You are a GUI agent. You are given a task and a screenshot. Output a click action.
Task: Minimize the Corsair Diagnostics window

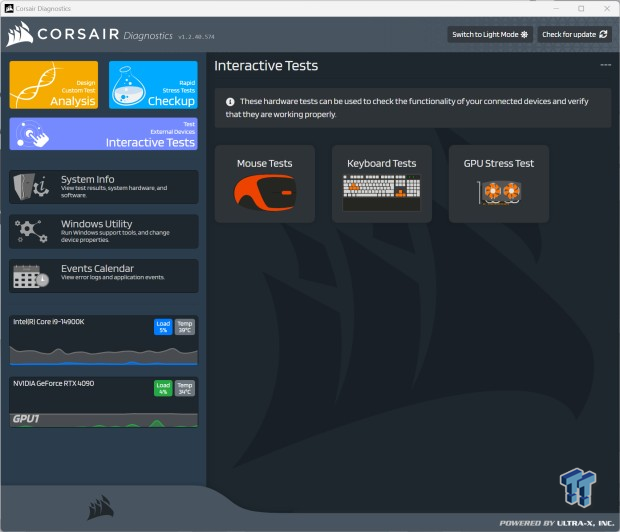tap(556, 8)
